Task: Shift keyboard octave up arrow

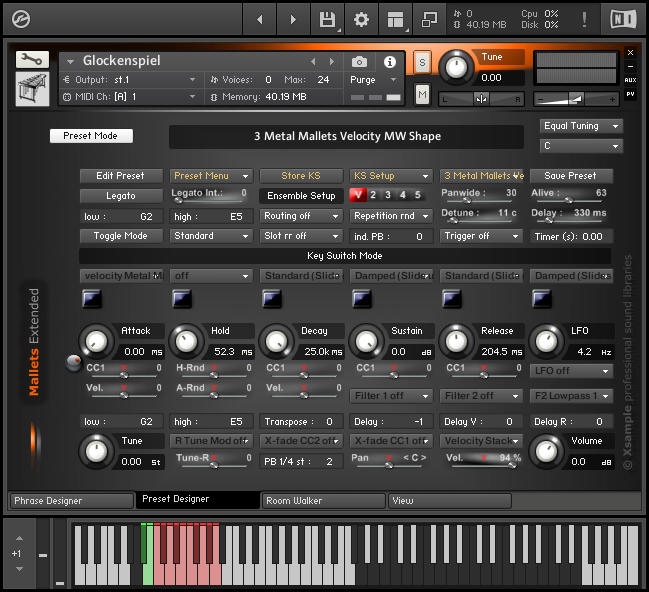Action: [19, 538]
